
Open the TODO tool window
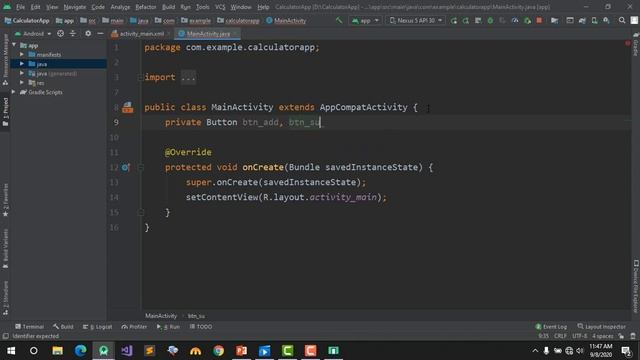point(201,327)
